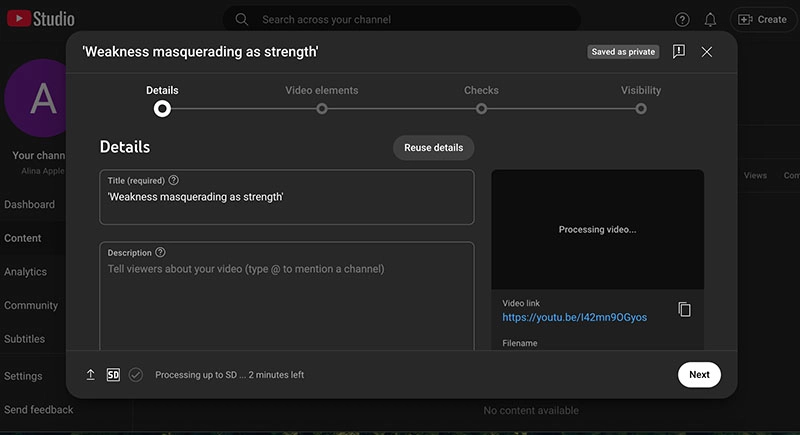Click the Description help question mark icon
This screenshot has width=800, height=435.
tap(160, 252)
